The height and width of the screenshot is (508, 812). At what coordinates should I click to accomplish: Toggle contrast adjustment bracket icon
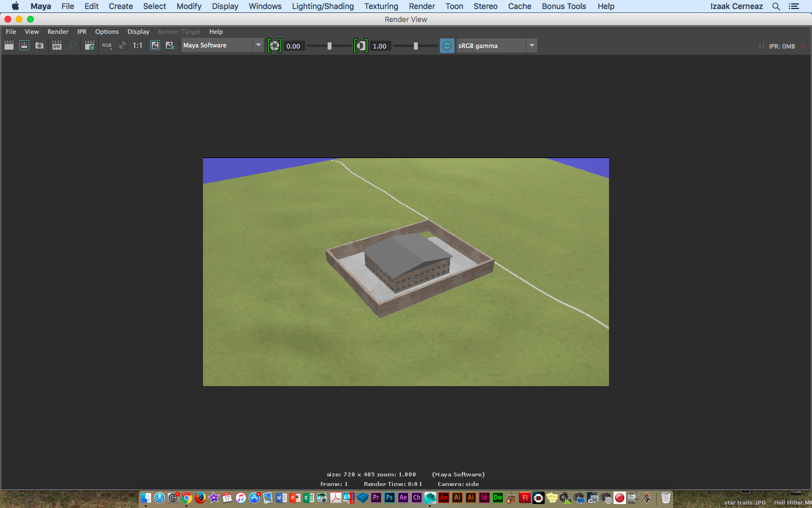pyautogui.click(x=361, y=46)
